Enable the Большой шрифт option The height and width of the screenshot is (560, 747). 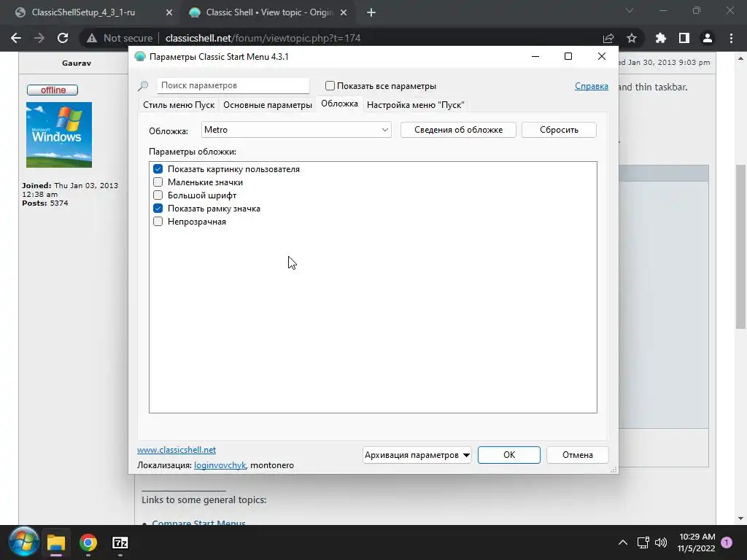158,195
